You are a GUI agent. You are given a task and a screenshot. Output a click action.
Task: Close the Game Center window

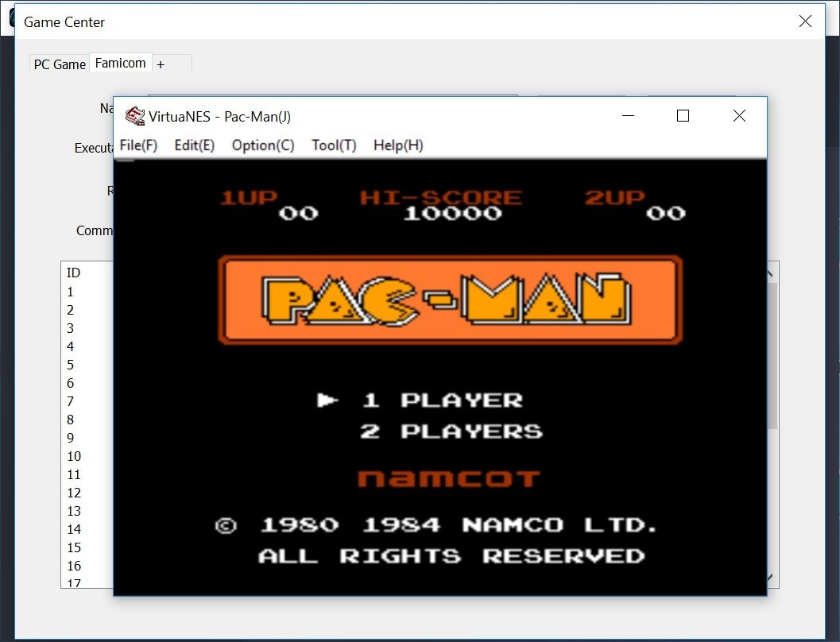tap(805, 21)
